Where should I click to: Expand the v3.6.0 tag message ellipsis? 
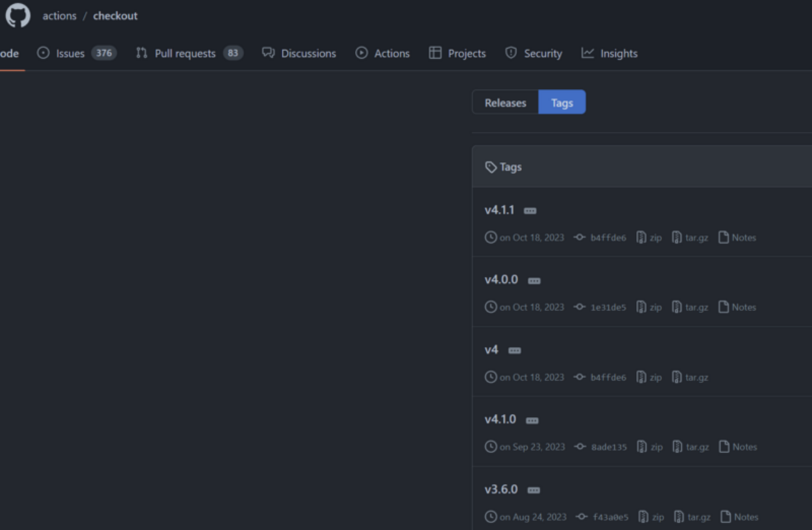[534, 491]
